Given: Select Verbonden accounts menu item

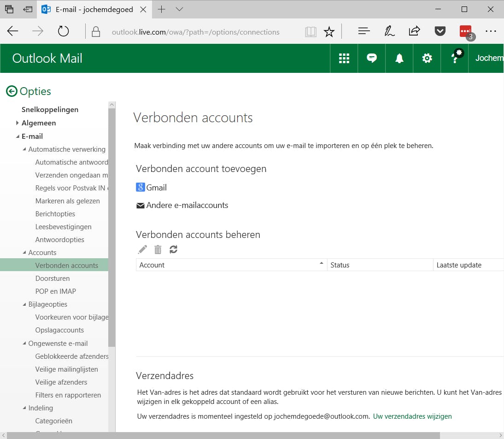Looking at the screenshot, I should pyautogui.click(x=54, y=265).
